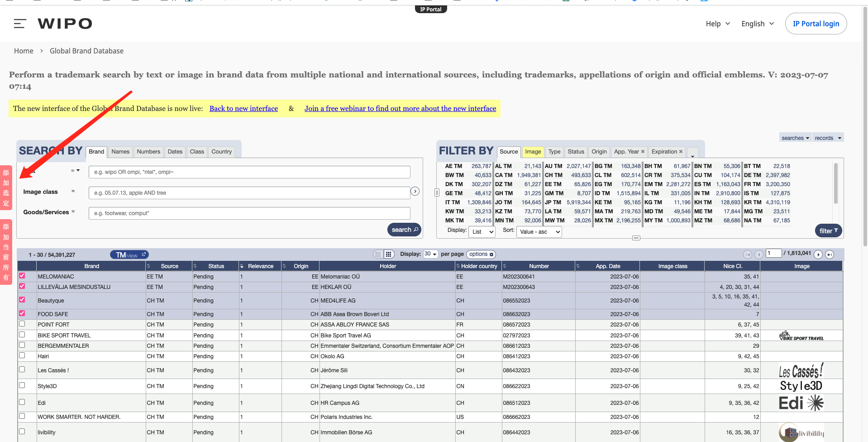Click the magnifier search button
Image resolution: width=868 pixels, height=442 pixels.
[404, 230]
